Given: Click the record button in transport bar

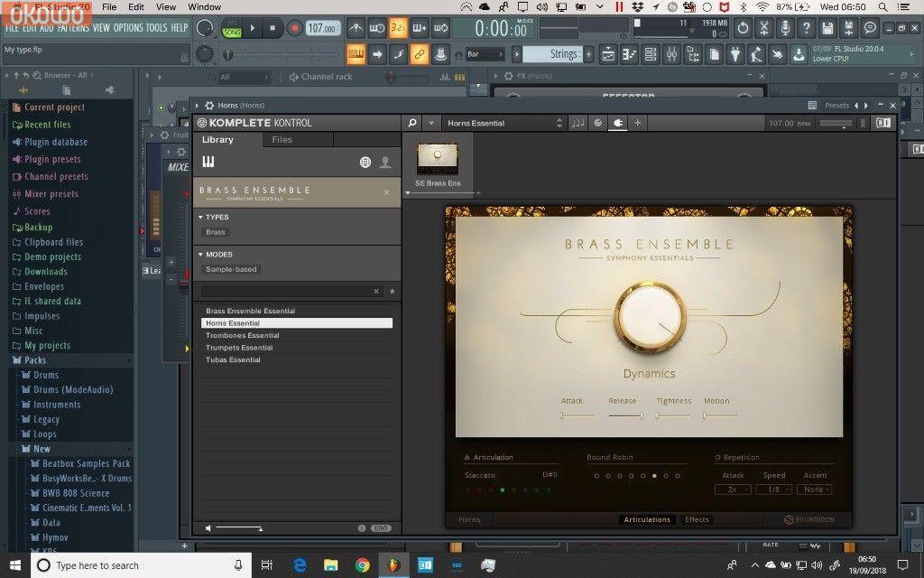Looking at the screenshot, I should click(x=294, y=29).
